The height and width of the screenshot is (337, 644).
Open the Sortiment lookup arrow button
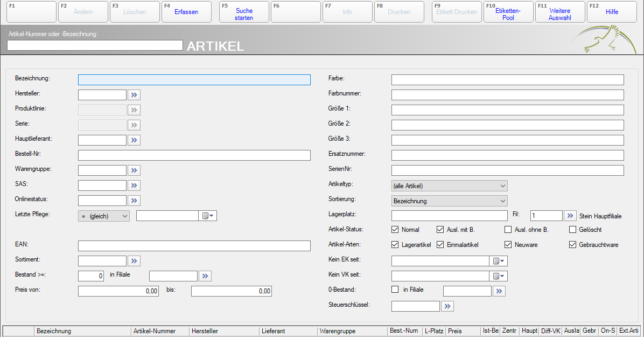[x=134, y=261]
